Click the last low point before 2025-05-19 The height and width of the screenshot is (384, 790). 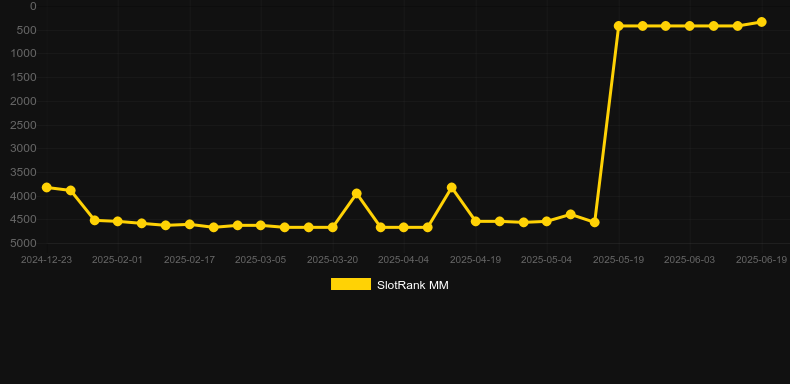[x=595, y=222]
